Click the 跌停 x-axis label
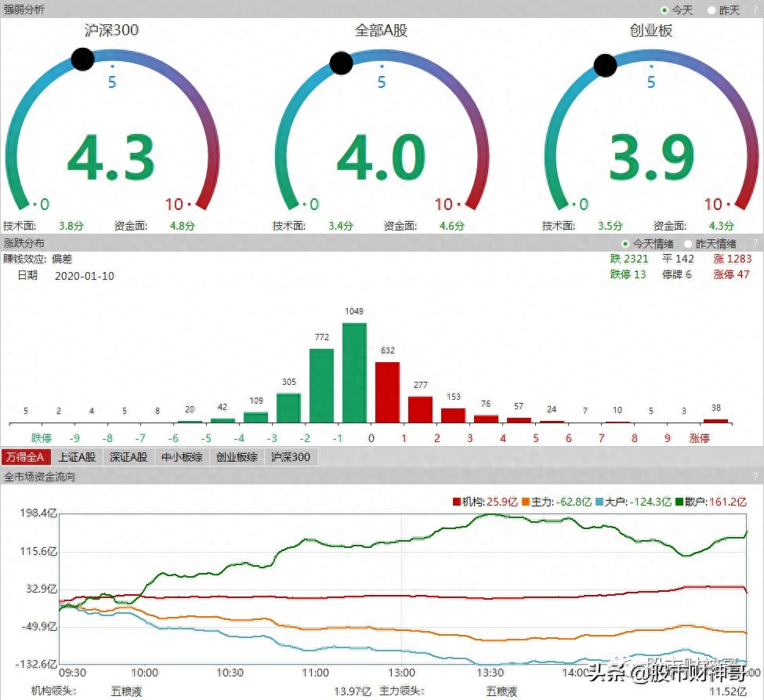Image resolution: width=764 pixels, height=700 pixels. [42, 437]
